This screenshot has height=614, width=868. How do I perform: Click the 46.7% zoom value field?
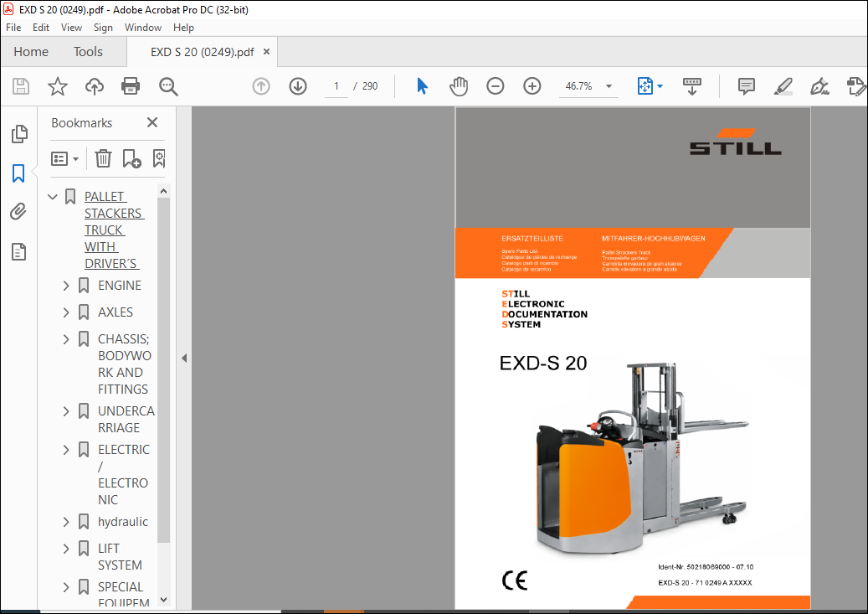tap(579, 86)
